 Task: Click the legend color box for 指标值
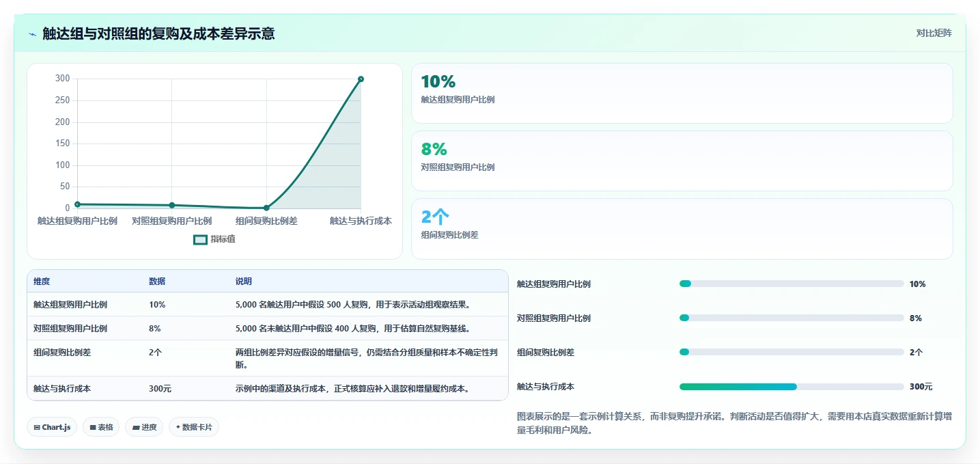point(200,239)
